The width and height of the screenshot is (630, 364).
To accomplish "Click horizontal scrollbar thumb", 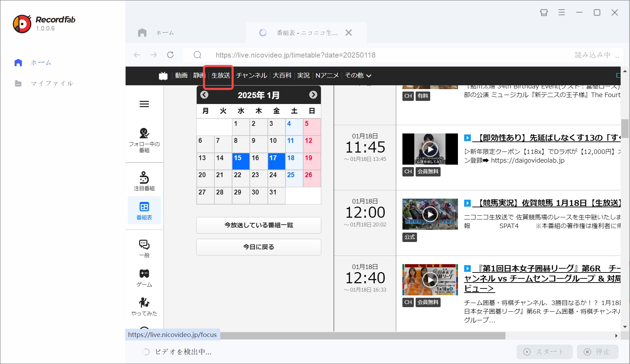I will (363, 336).
